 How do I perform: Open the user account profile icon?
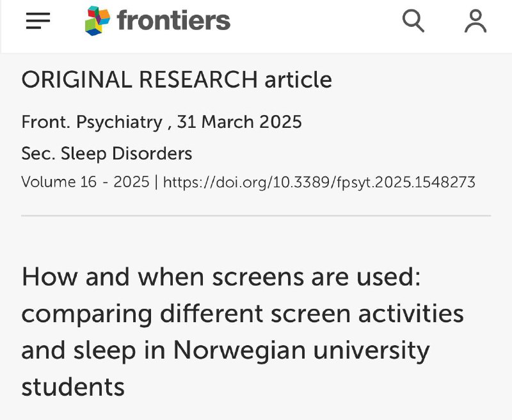(x=476, y=21)
